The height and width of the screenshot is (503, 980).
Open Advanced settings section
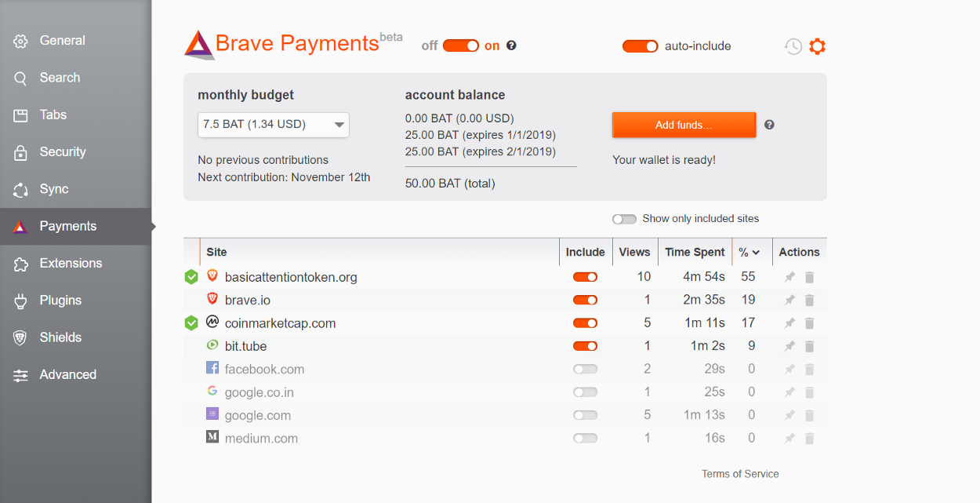pos(75,375)
